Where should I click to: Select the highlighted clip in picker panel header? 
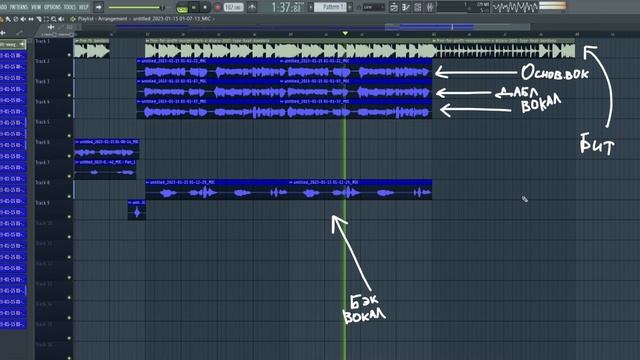tap(13, 44)
